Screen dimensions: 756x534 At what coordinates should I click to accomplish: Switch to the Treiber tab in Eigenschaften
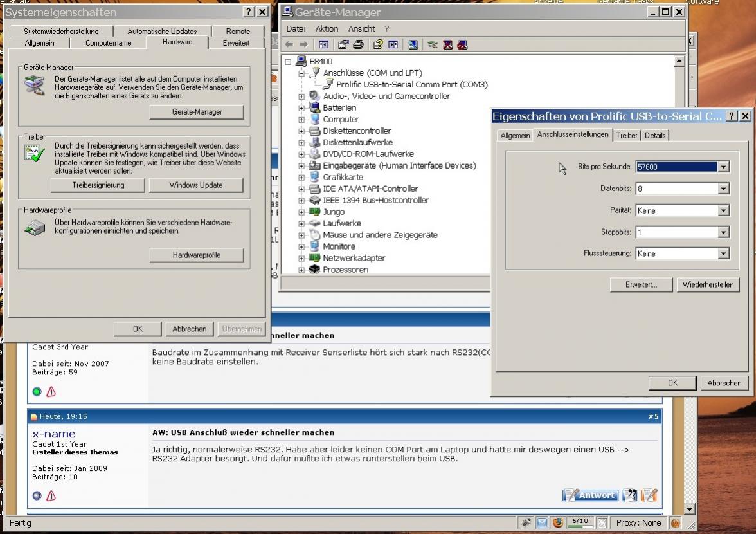click(x=626, y=136)
